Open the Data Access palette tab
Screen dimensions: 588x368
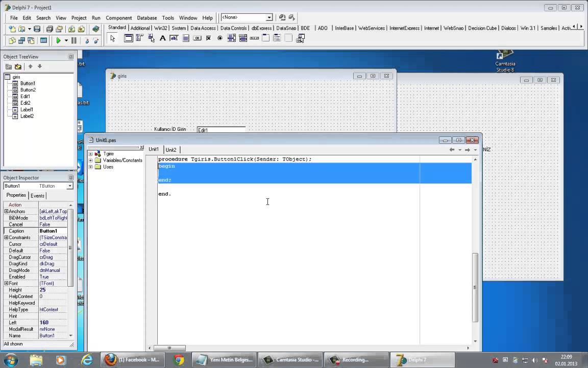click(203, 28)
